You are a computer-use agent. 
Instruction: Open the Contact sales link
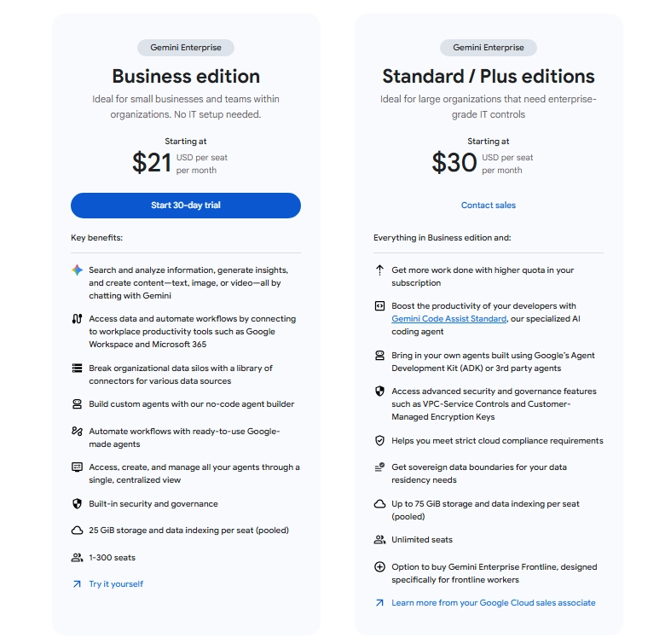coord(488,206)
